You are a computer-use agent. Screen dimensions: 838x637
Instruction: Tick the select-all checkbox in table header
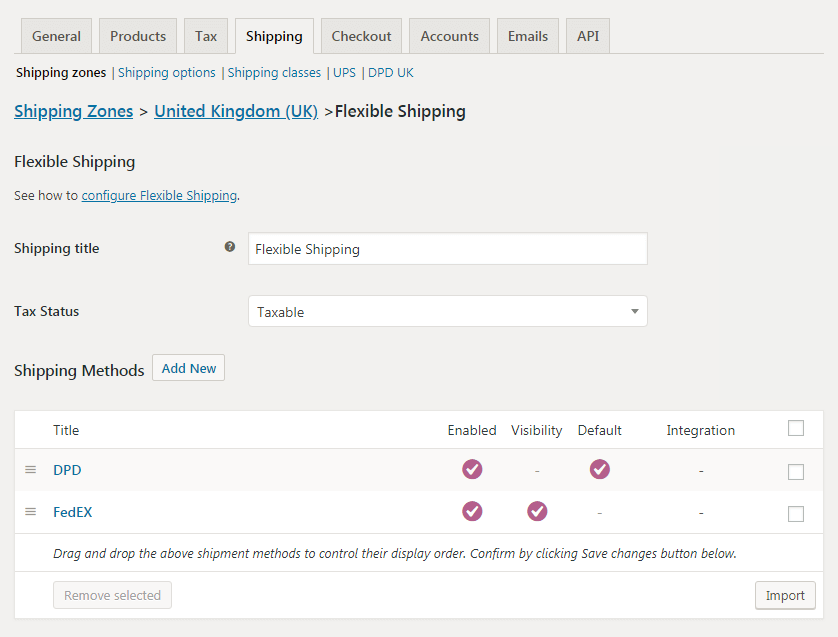tap(796, 429)
